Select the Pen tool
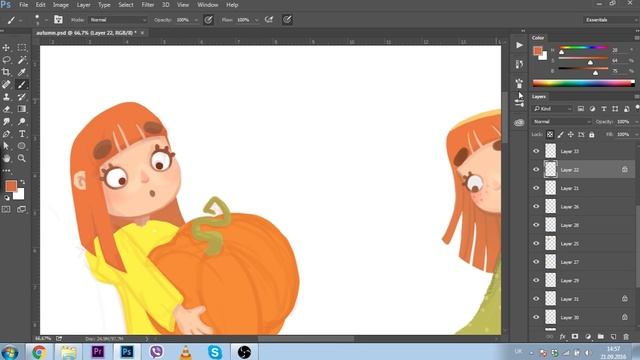This screenshot has width=640, height=360. 6,134
